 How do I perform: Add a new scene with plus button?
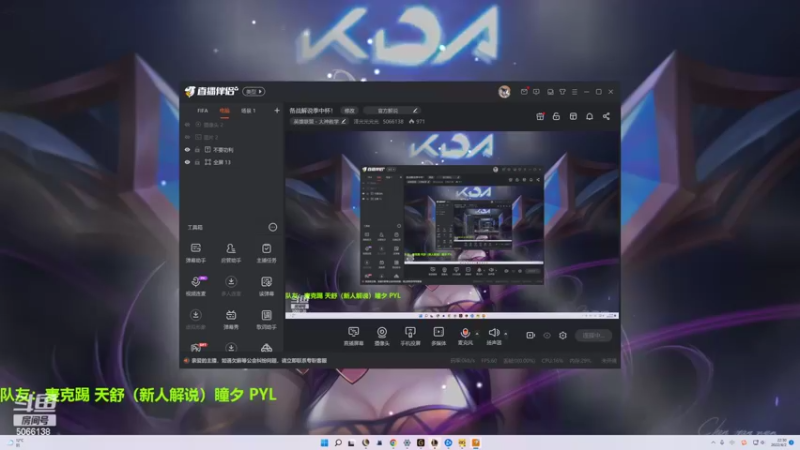(277, 110)
